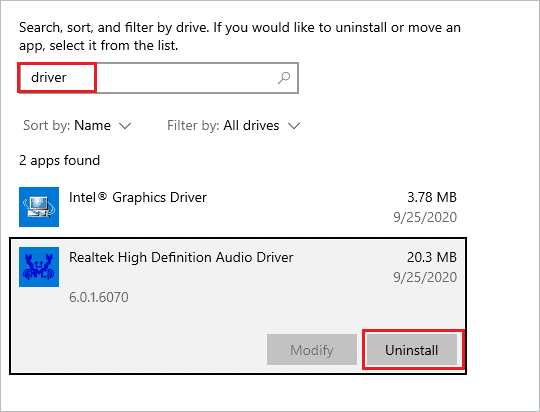Click the grayed Modify button
This screenshot has height=412, width=540.
(312, 350)
